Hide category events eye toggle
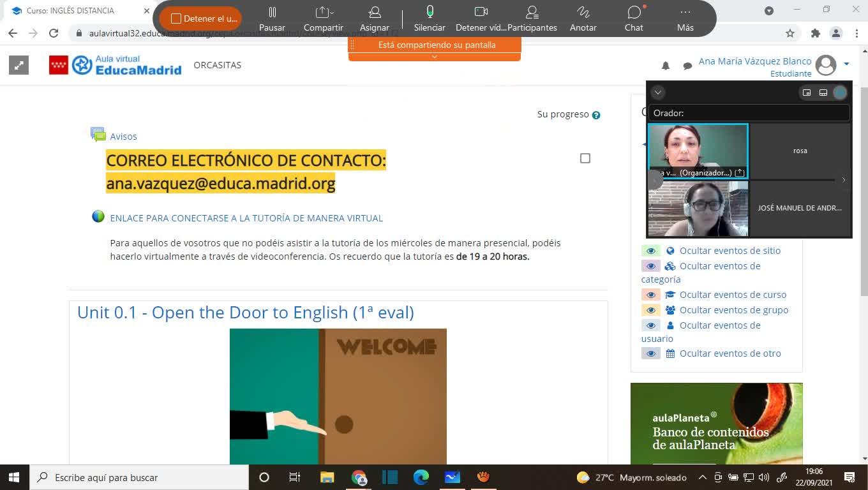This screenshot has width=868, height=490. pyautogui.click(x=651, y=266)
